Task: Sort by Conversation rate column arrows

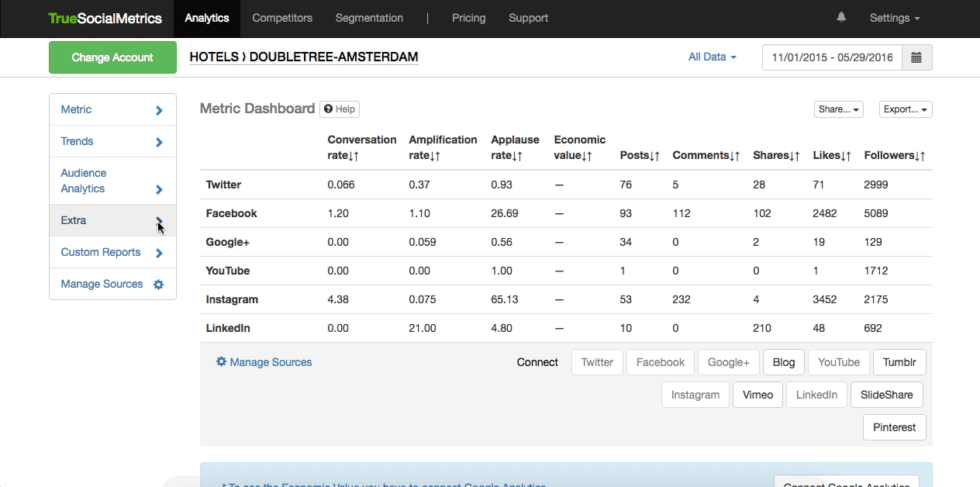Action: coord(354,156)
